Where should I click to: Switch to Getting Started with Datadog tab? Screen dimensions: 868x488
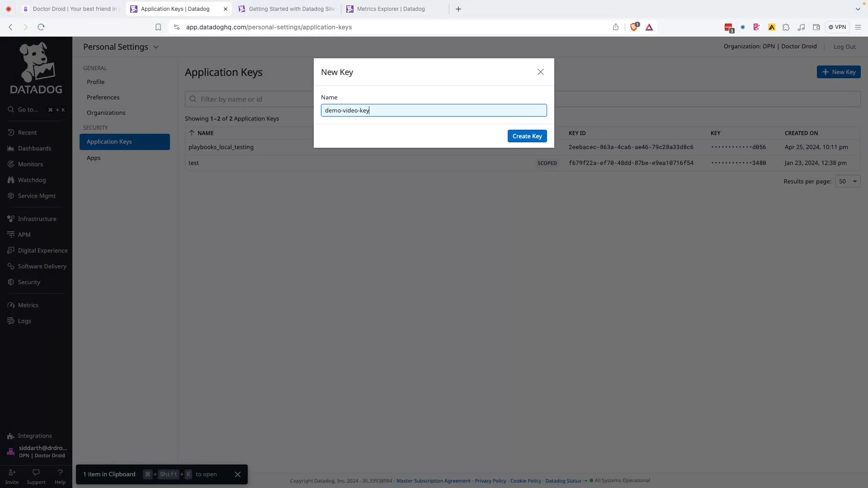(287, 9)
